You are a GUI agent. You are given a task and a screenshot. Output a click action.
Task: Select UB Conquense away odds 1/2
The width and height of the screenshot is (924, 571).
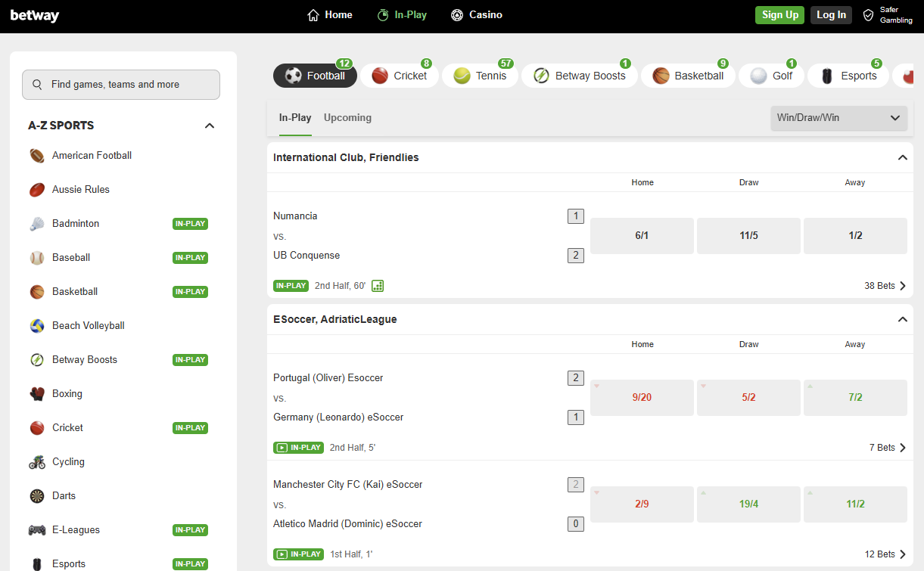point(855,236)
